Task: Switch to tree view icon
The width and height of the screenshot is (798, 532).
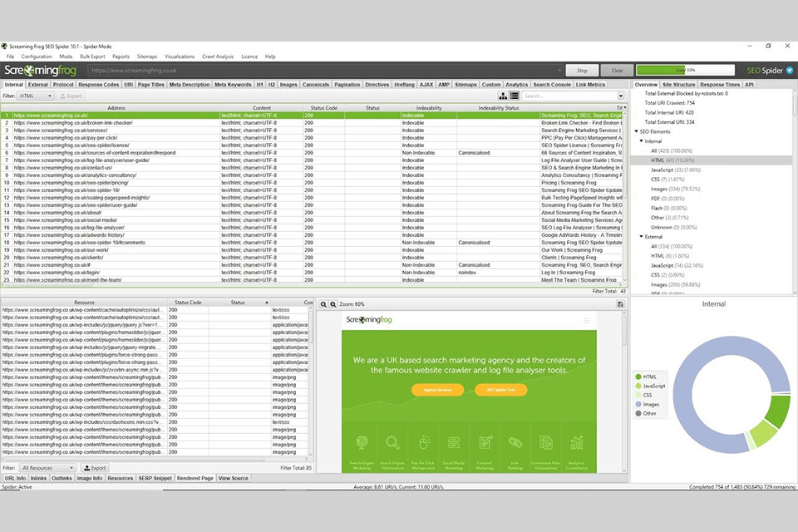Action: pyautogui.click(x=503, y=96)
